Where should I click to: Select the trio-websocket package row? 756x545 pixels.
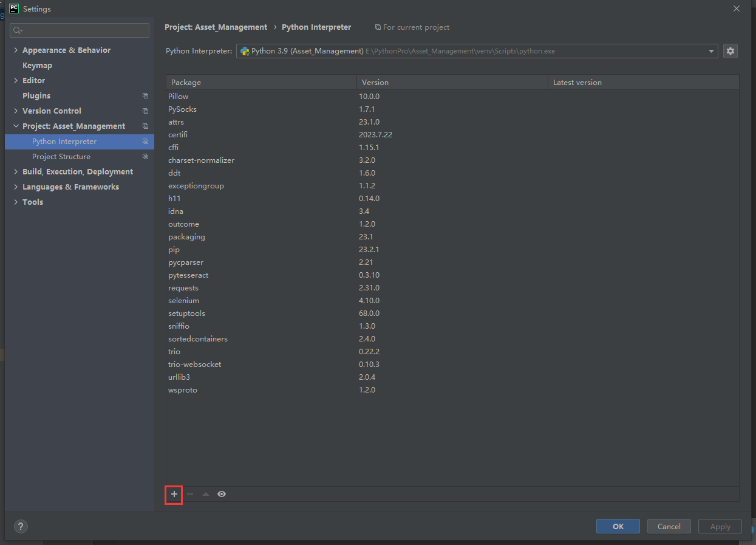tap(452, 365)
